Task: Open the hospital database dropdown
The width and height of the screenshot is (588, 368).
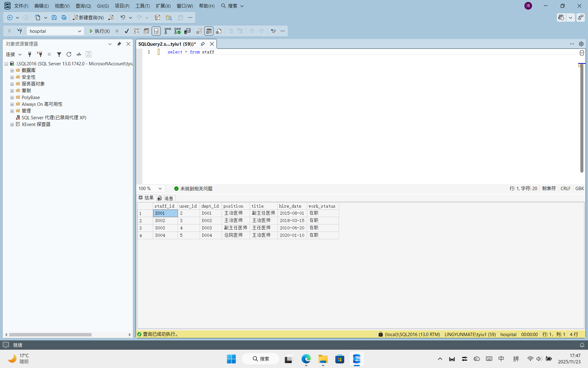Action: pyautogui.click(x=79, y=31)
